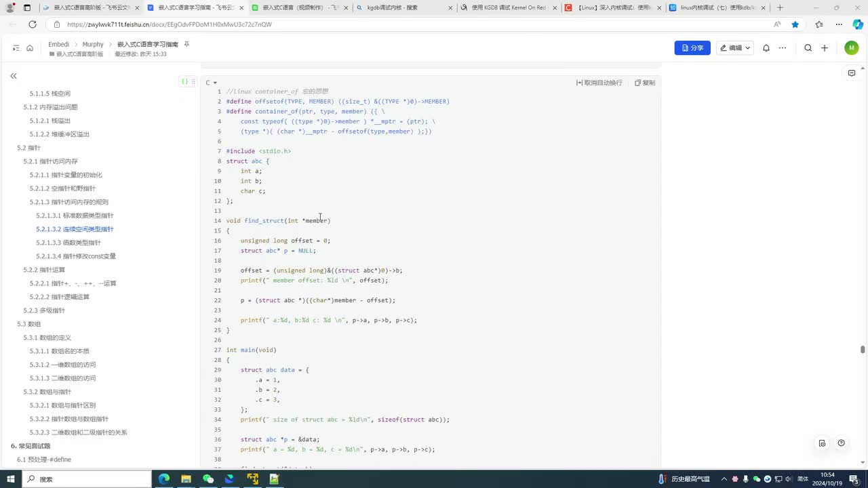Screen dimensions: 868x488
Task: Click the favorites star icon in address bar
Action: 795,24
